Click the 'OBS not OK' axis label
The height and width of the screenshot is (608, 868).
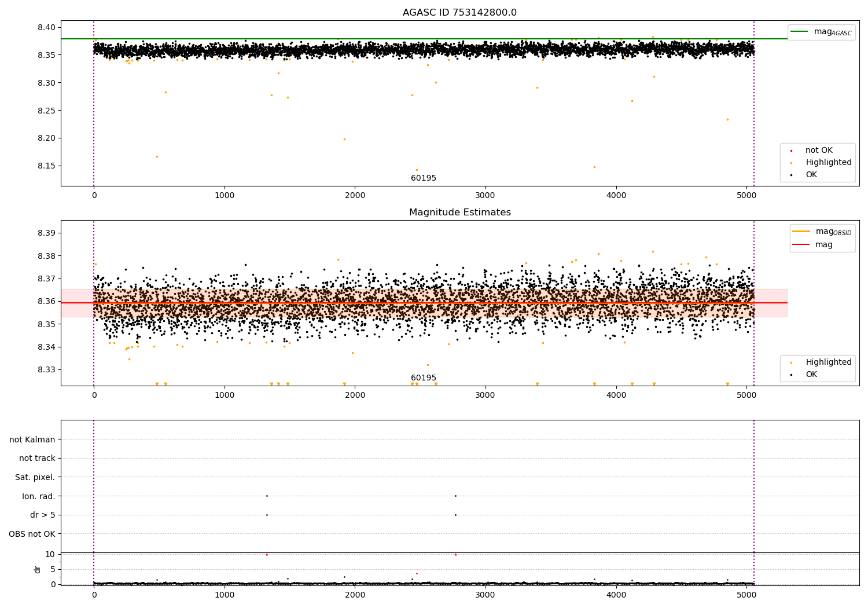coord(32,534)
